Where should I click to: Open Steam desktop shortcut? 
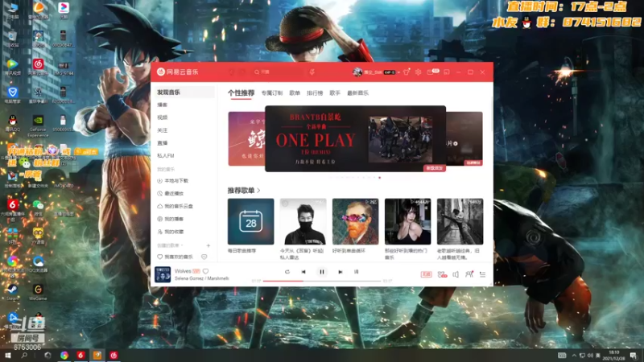click(12, 292)
